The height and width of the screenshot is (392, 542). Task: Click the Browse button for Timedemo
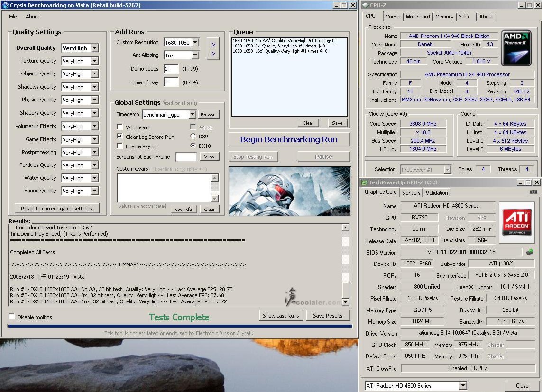[x=208, y=114]
